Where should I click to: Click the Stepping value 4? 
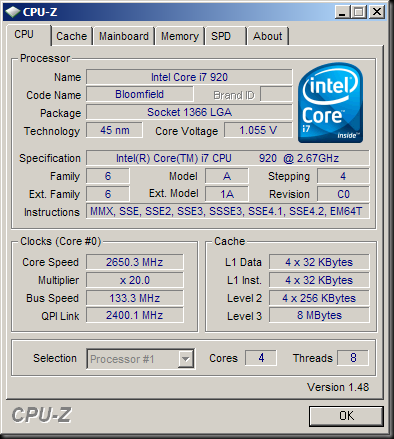[343, 176]
